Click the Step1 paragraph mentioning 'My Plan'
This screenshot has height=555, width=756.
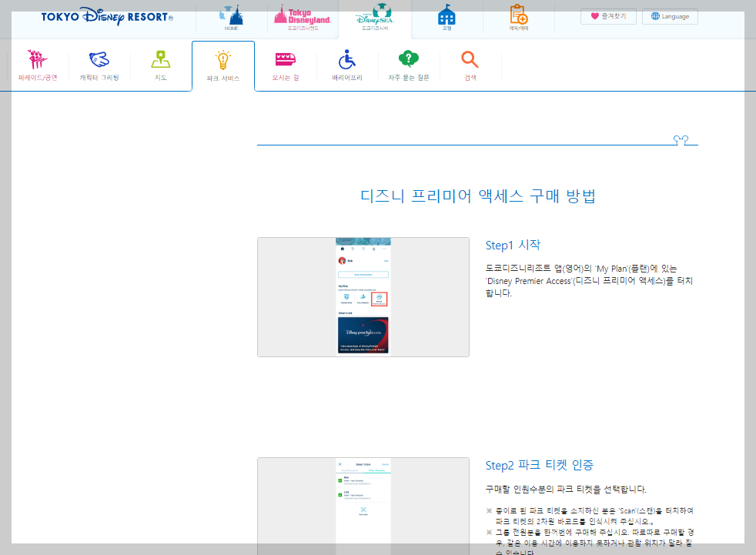(x=589, y=281)
